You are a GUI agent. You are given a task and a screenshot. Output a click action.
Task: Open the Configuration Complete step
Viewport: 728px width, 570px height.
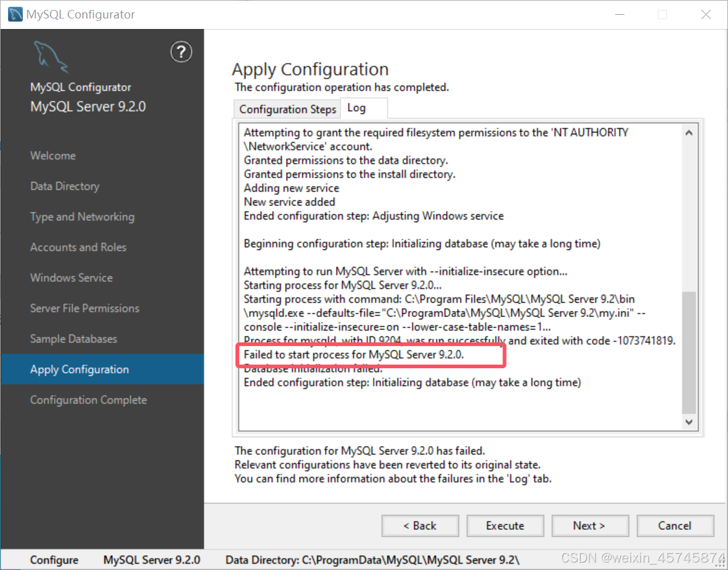pos(88,400)
